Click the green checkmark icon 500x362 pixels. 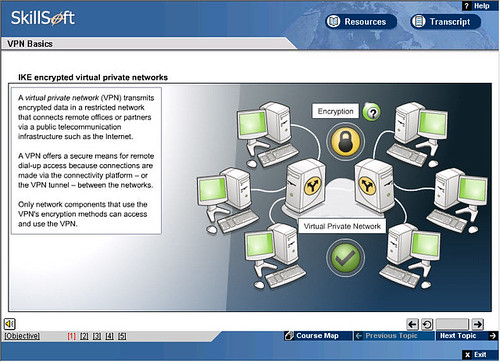pyautogui.click(x=345, y=258)
